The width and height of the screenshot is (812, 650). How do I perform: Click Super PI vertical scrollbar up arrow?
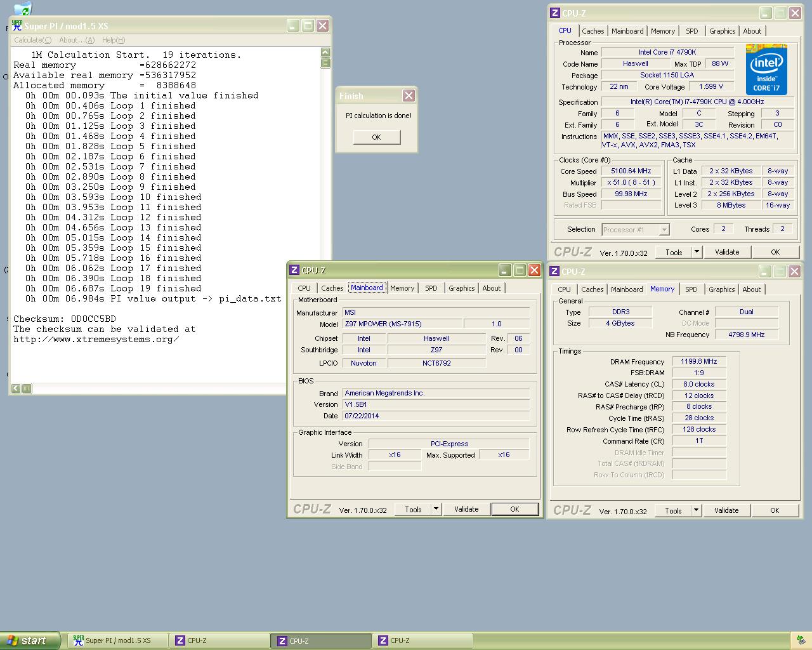[x=325, y=53]
